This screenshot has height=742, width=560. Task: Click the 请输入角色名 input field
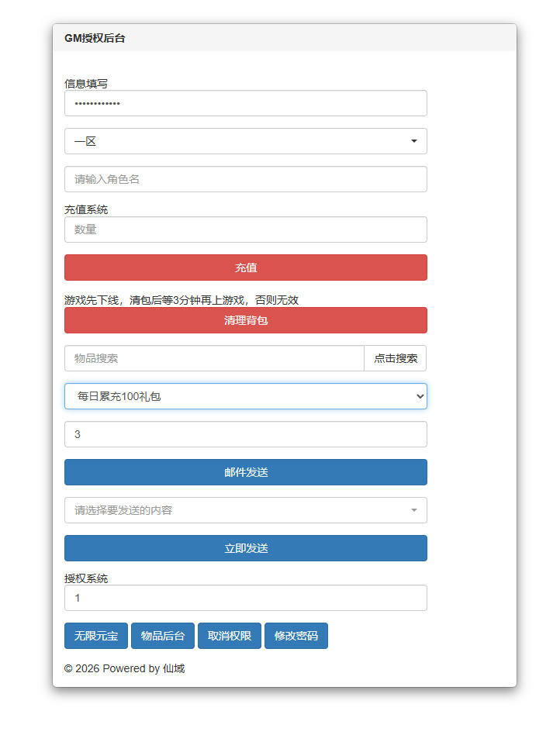click(245, 179)
